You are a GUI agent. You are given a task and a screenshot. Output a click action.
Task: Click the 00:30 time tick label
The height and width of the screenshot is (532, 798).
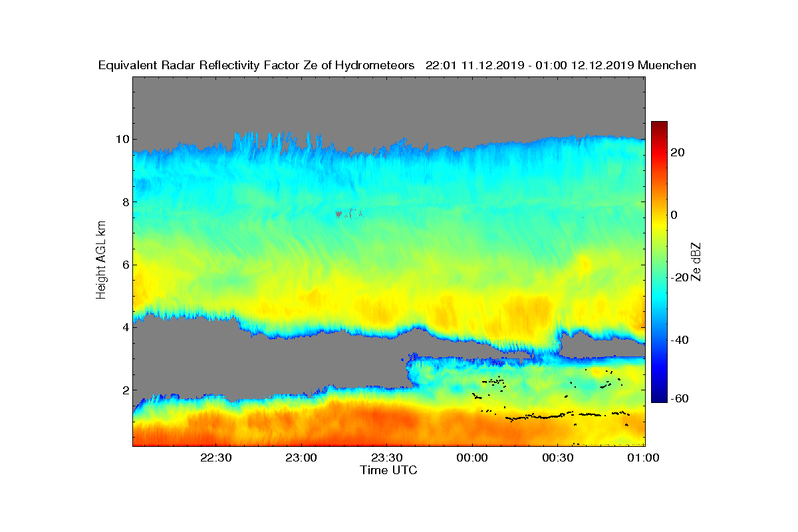pyautogui.click(x=559, y=458)
